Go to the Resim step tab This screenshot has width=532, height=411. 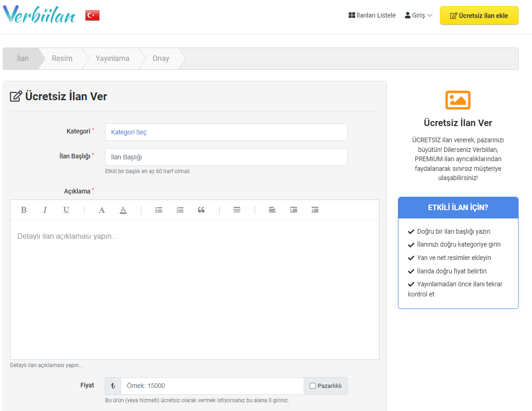[62, 59]
